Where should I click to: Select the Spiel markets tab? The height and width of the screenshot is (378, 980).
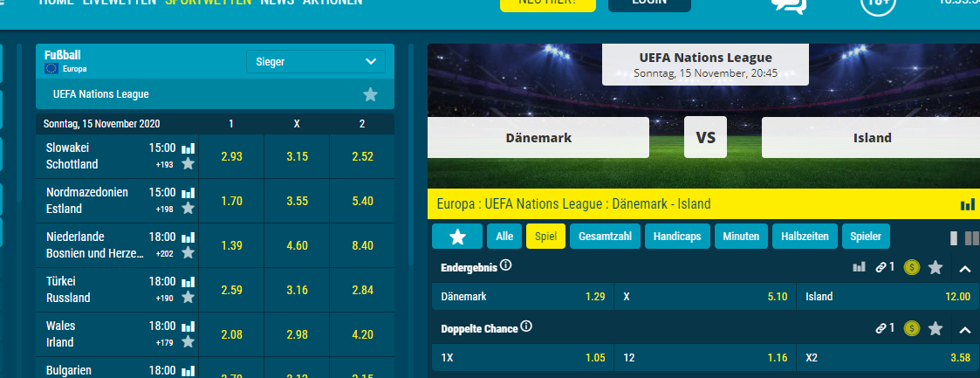click(545, 237)
